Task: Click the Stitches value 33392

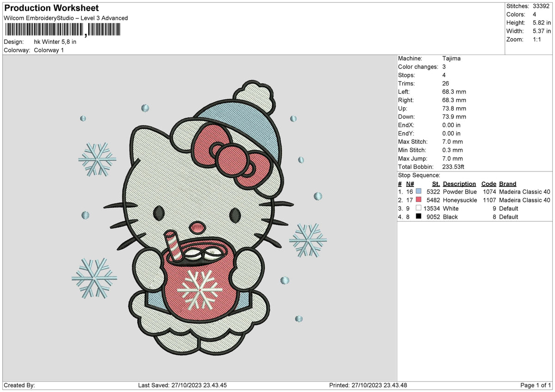Action: point(541,6)
